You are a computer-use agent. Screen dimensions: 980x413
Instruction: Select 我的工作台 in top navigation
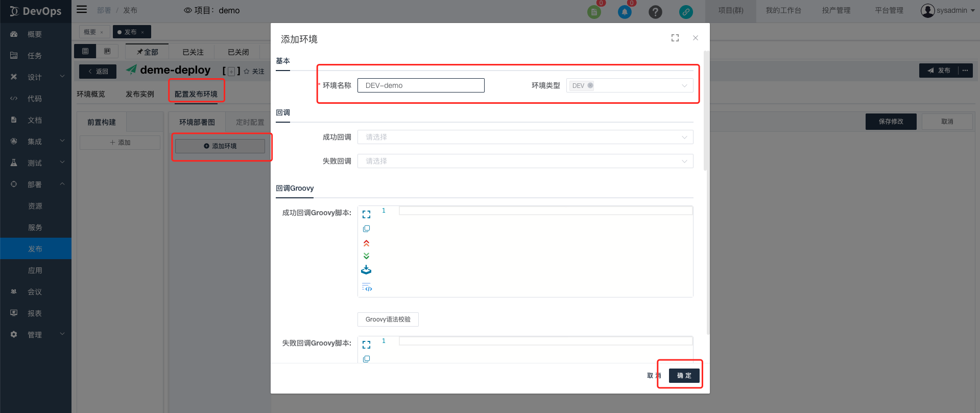pos(783,11)
